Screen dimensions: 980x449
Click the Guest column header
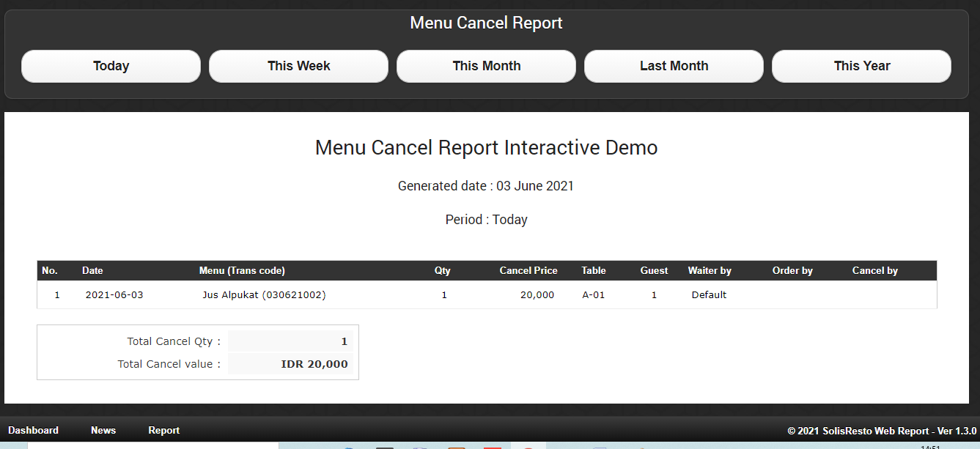654,270
